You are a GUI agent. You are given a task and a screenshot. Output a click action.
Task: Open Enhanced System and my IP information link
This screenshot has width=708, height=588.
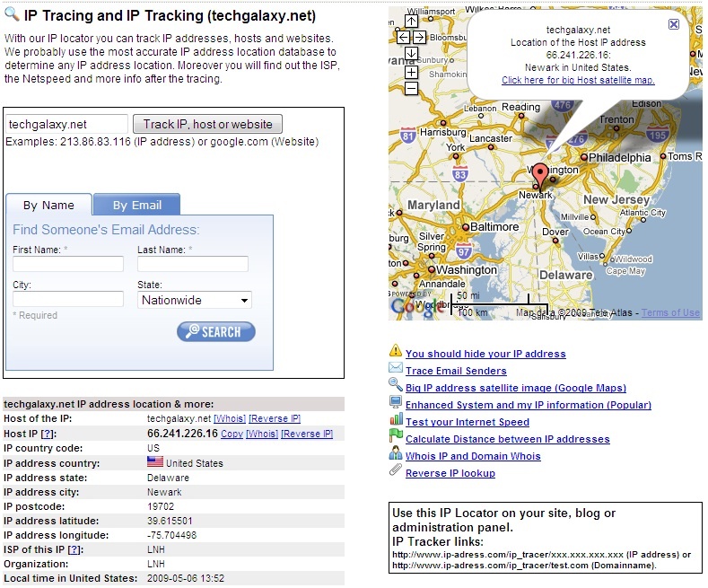click(529, 405)
